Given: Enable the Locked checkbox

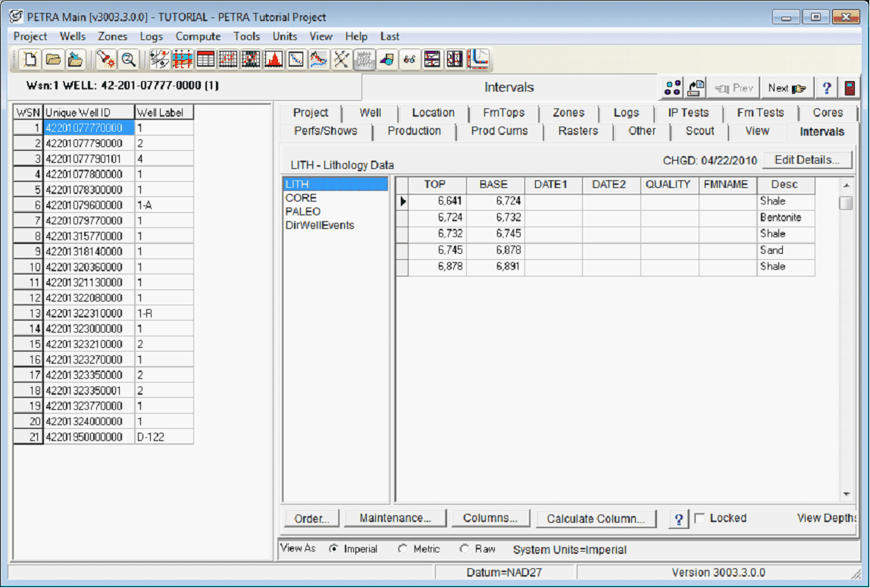Looking at the screenshot, I should (699, 518).
